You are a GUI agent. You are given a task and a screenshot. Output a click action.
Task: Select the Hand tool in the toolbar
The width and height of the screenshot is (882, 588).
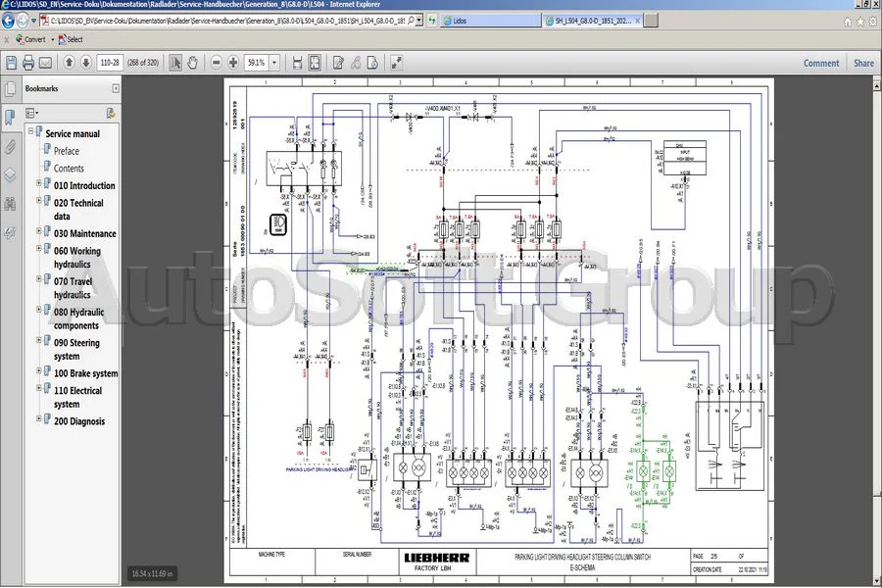tap(191, 62)
